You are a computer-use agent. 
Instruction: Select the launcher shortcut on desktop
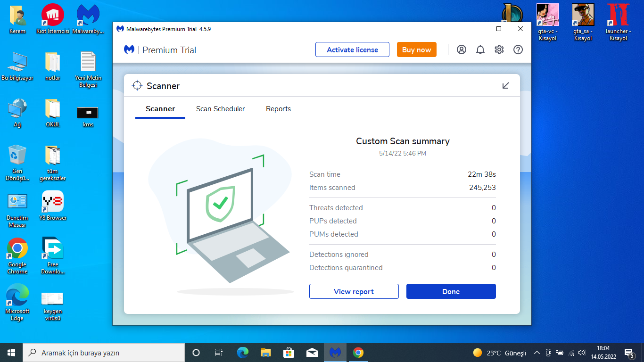[x=618, y=22]
